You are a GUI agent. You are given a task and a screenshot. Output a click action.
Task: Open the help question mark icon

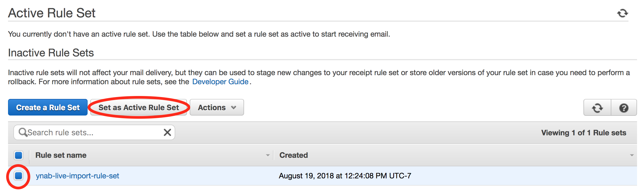[624, 108]
